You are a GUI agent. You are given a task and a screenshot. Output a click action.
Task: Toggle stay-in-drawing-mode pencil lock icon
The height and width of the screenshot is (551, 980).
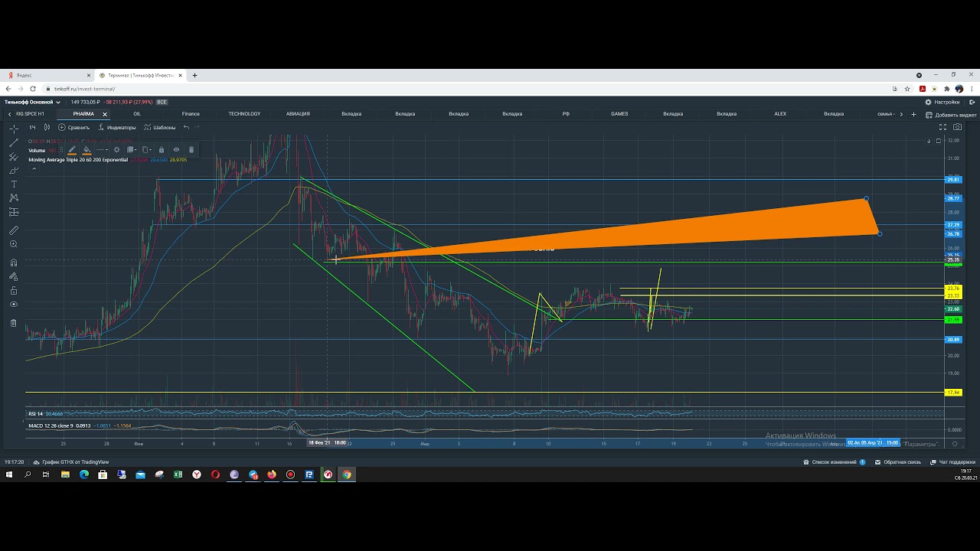click(x=13, y=276)
